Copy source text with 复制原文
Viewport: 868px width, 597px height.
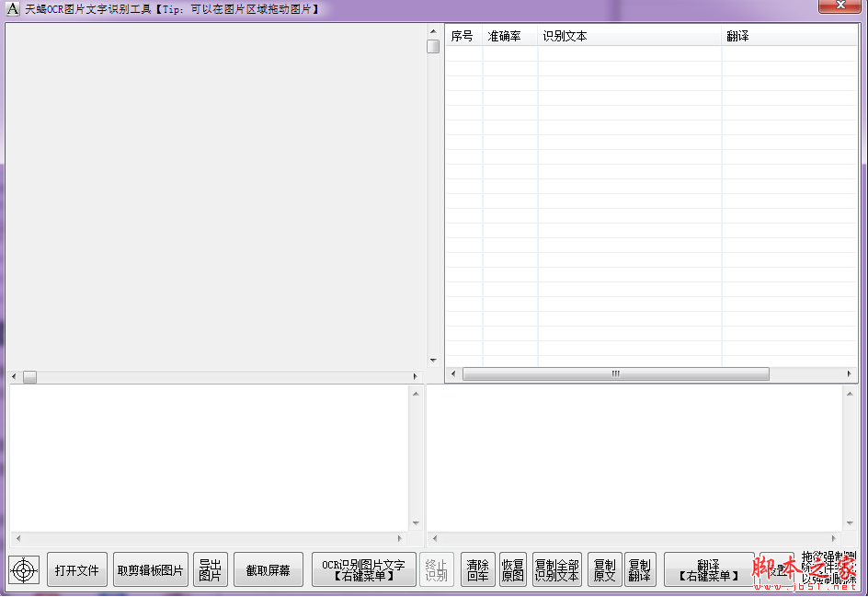coord(603,569)
